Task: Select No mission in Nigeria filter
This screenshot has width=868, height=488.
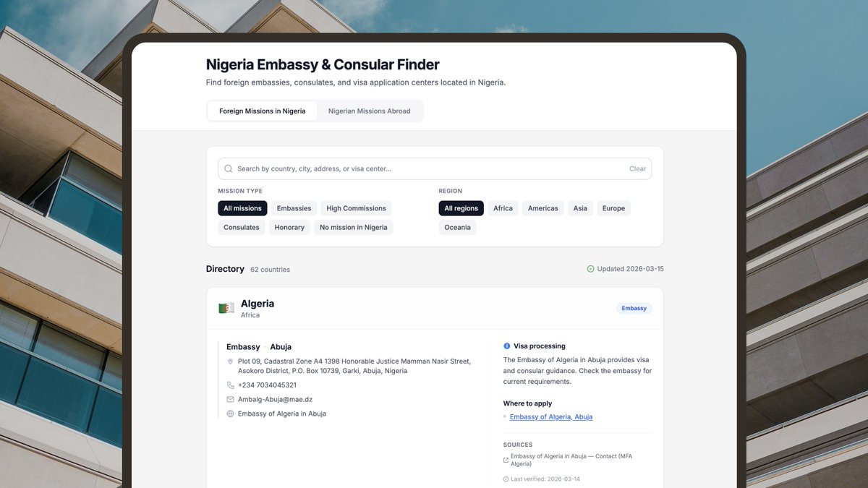Action: 354,227
